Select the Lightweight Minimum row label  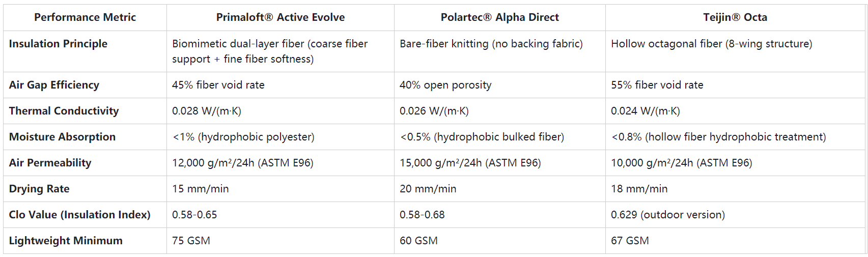click(66, 241)
